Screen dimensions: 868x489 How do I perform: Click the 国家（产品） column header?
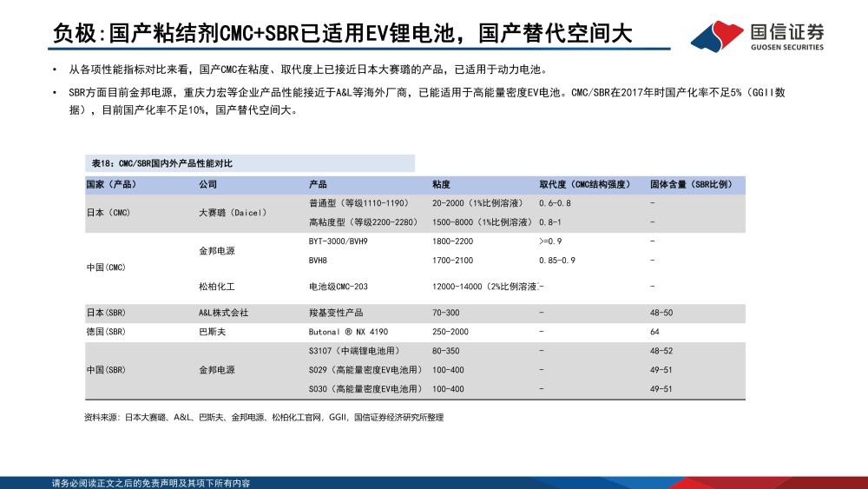(x=111, y=184)
